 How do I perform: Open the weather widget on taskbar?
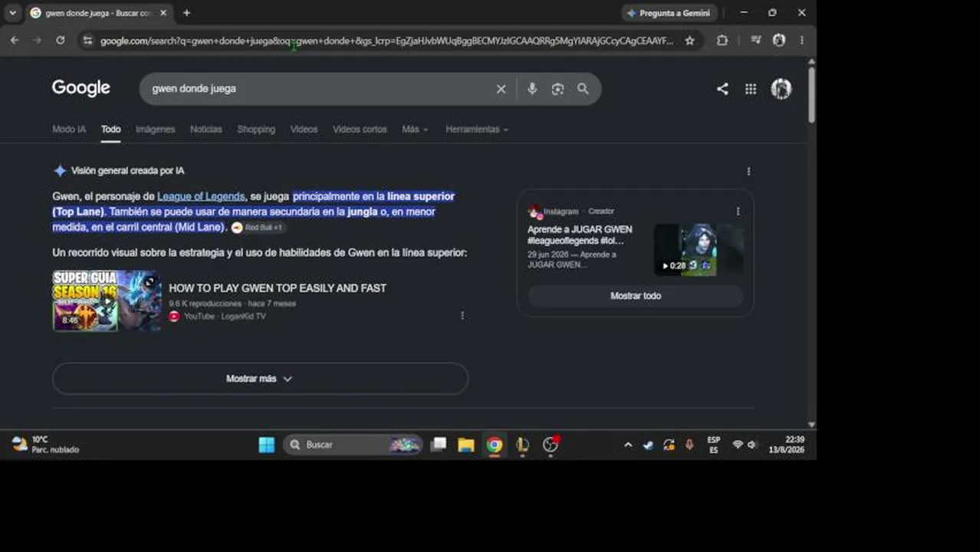tap(45, 445)
